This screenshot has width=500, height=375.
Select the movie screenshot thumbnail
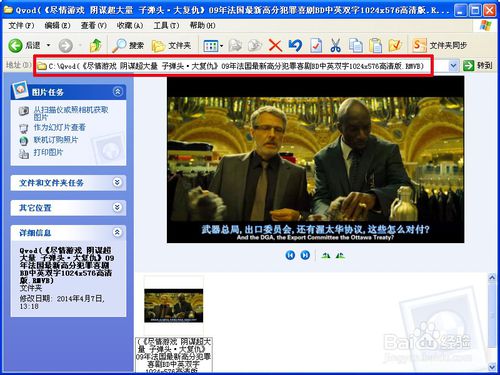click(x=173, y=305)
